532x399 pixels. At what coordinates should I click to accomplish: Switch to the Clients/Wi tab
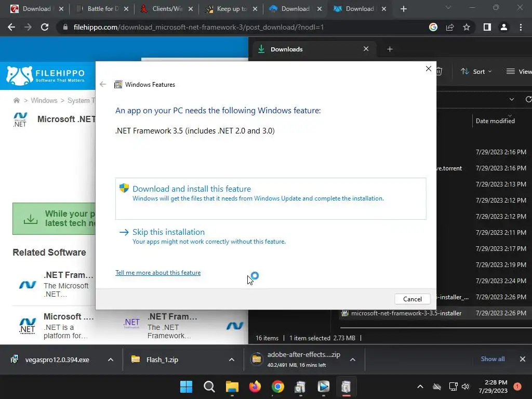point(166,9)
